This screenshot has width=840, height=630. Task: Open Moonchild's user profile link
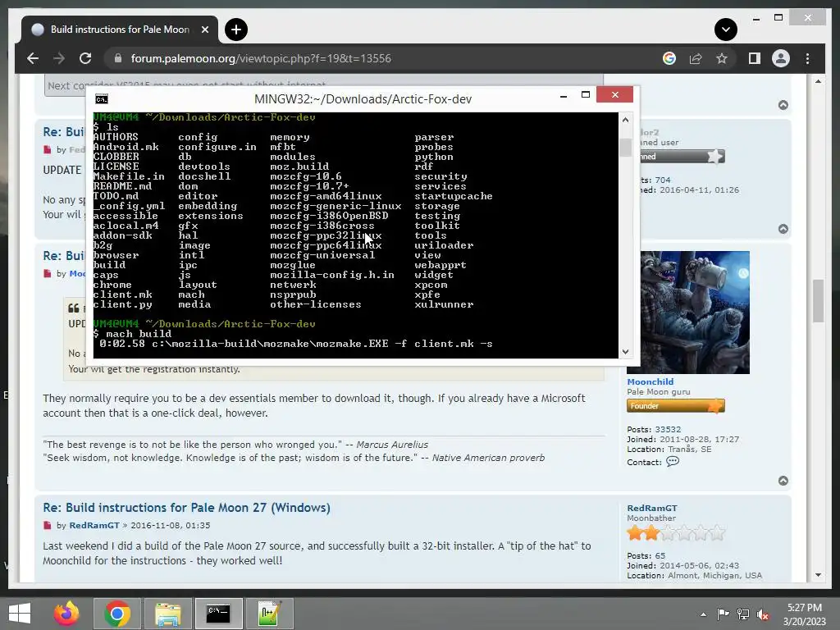tap(650, 382)
